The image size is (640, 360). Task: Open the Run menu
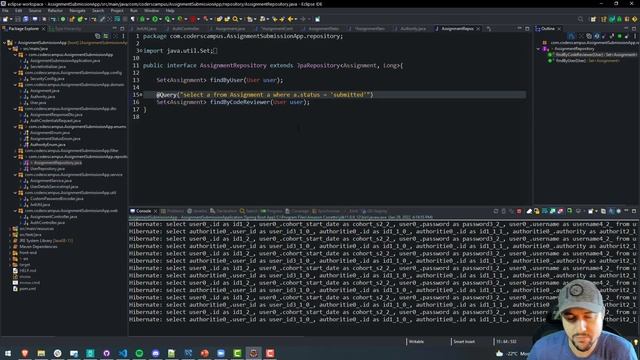134,11
